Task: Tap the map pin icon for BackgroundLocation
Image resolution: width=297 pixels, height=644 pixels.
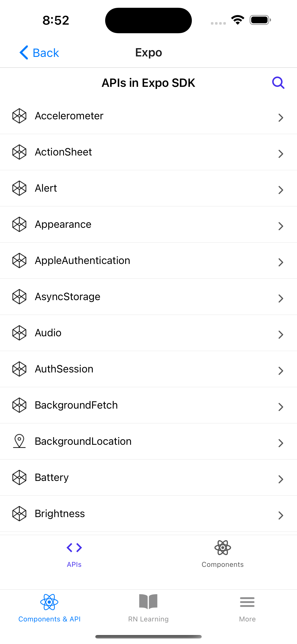Action: point(19,441)
